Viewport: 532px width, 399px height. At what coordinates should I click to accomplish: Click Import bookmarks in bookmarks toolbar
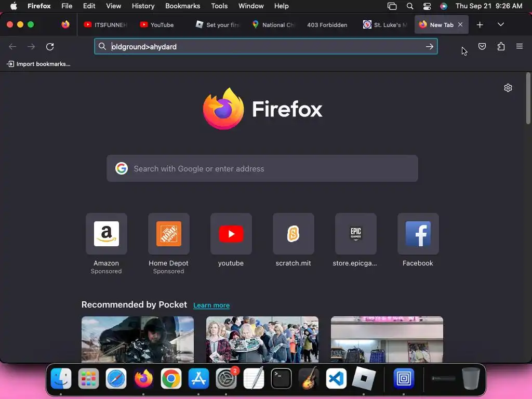38,64
